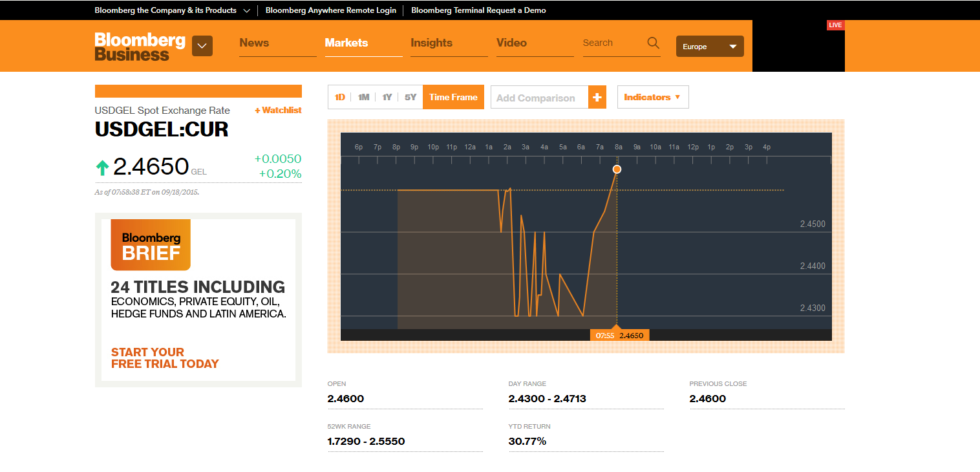Expand Bloomberg the Company & its Products

(172, 10)
